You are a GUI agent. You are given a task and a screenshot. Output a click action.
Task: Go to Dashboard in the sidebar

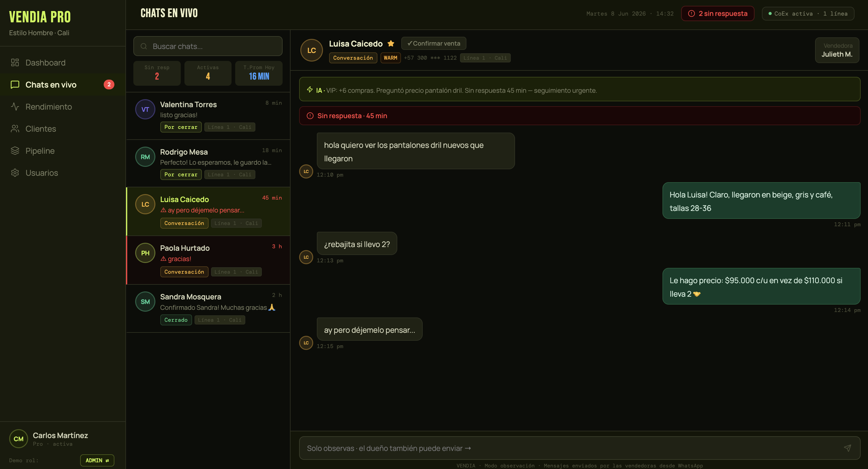click(x=63, y=62)
